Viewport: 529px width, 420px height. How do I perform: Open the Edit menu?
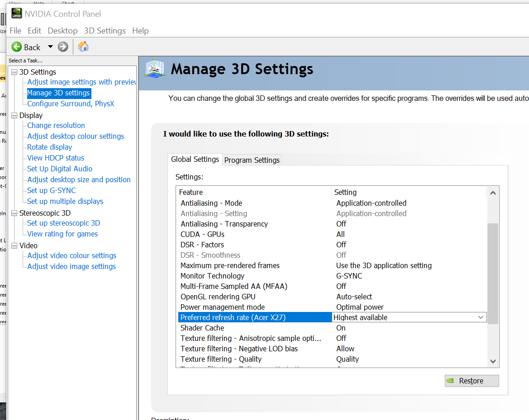point(34,31)
